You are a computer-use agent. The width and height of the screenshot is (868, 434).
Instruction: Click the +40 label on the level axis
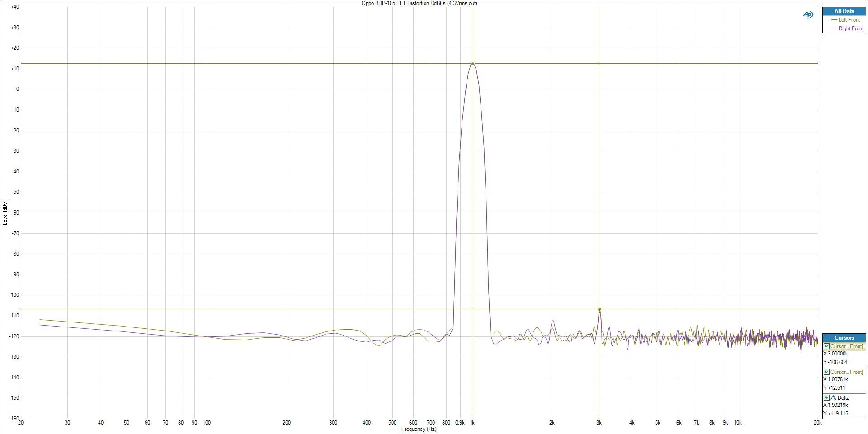(x=14, y=7)
